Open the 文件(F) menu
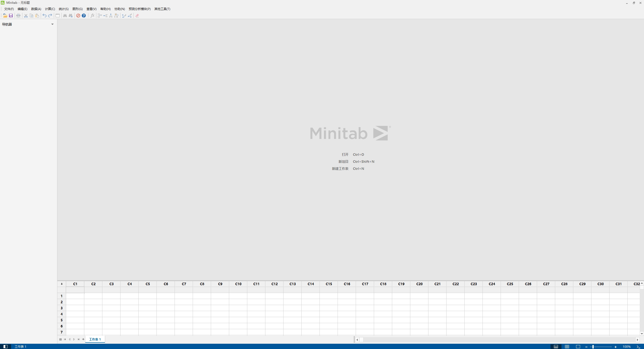Screen dimensions: 644x349 tap(9, 9)
